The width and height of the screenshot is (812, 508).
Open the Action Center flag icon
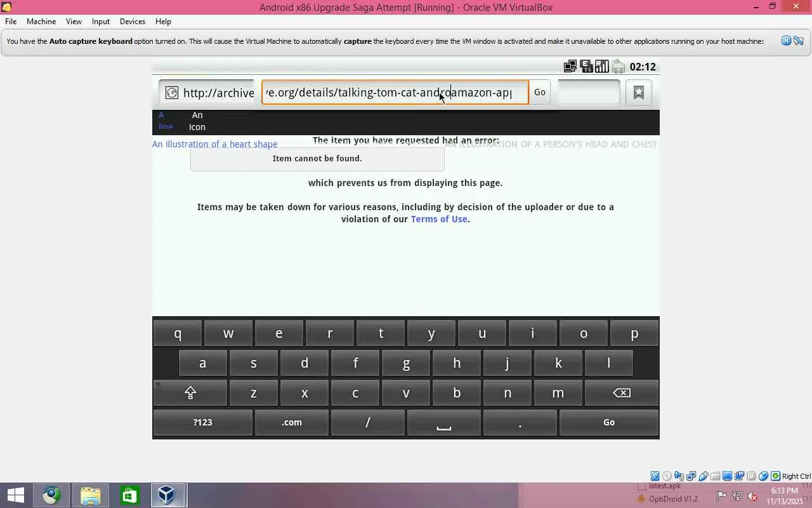(x=722, y=496)
